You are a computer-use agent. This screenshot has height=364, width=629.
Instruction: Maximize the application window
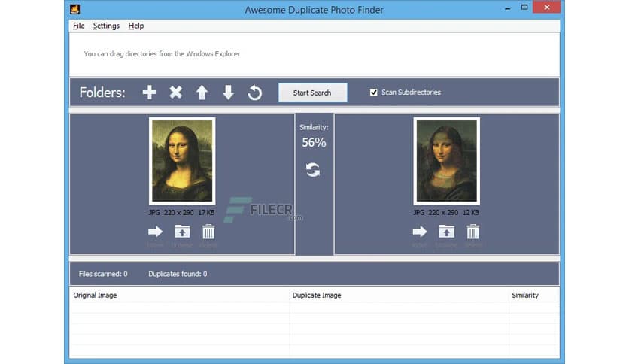click(x=524, y=8)
